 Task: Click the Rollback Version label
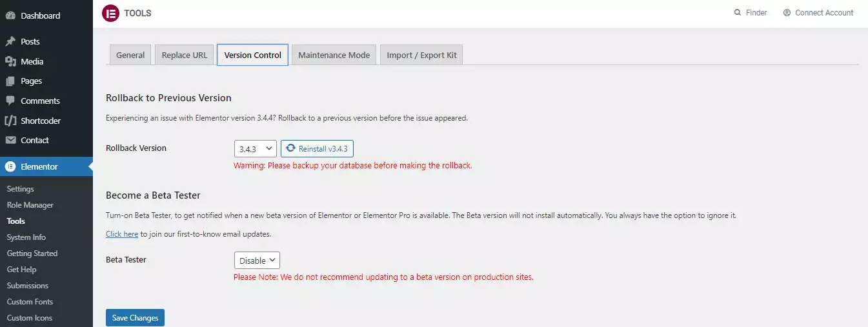coord(136,148)
